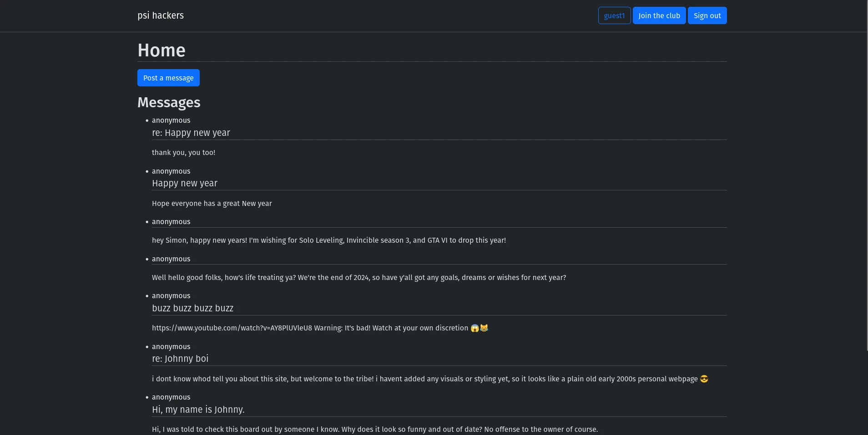Click the Join the club button
The width and height of the screenshot is (868, 435).
pos(659,15)
